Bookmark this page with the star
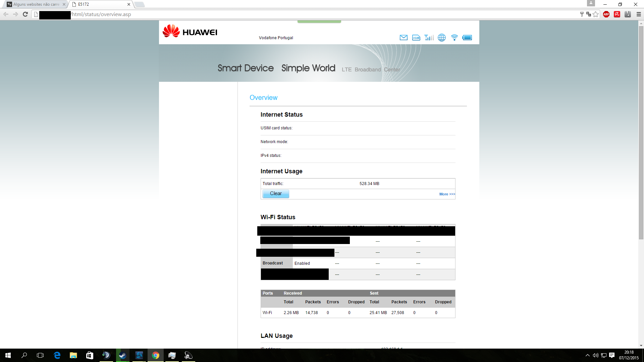This screenshot has height=362, width=644. pyautogui.click(x=596, y=14)
